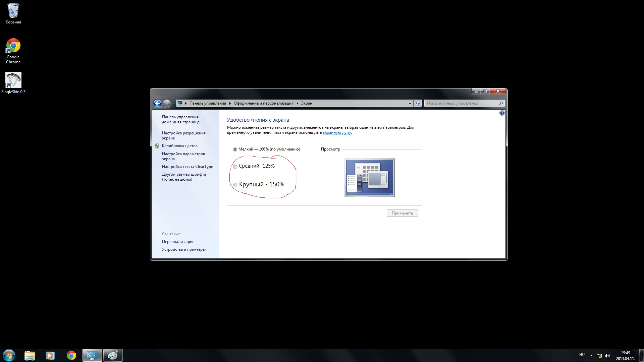644x362 pixels.
Task: Show hidden tray icons arrow
Action: 591,355
